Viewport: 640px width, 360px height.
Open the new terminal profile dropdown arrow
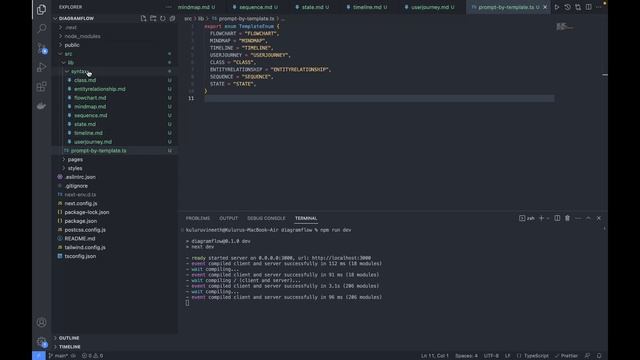[x=548, y=218]
